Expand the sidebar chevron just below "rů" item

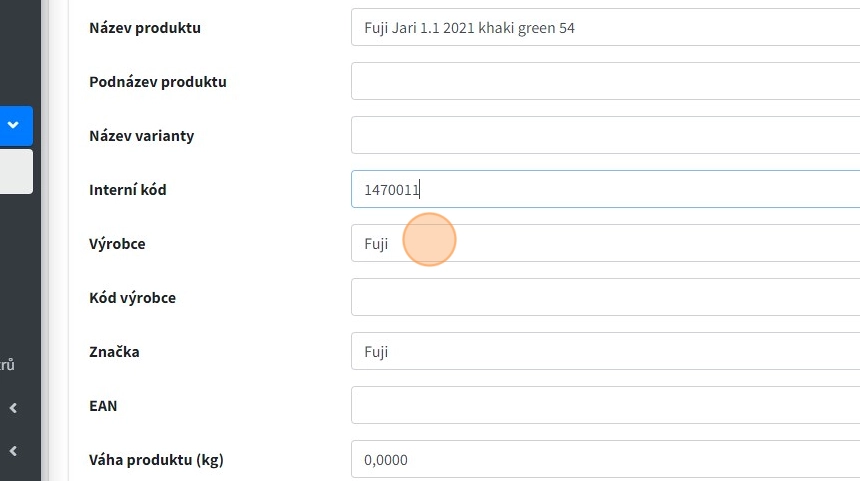13,408
